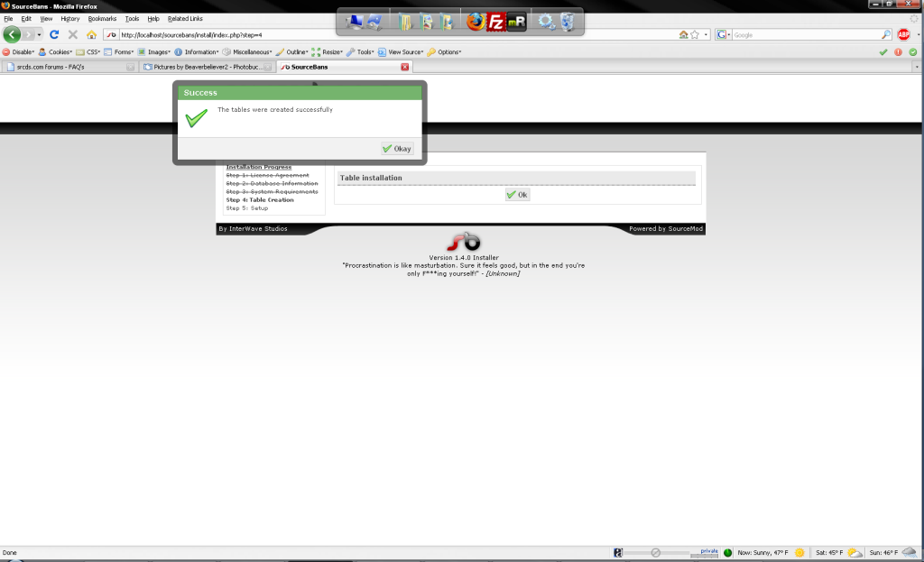Open the tab list arrow at tab bar end

click(x=917, y=67)
